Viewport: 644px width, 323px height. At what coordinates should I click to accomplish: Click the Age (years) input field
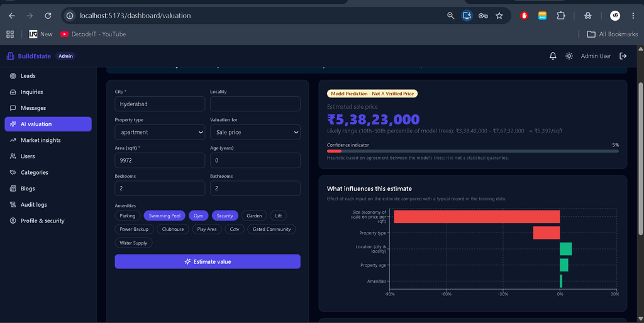[255, 160]
